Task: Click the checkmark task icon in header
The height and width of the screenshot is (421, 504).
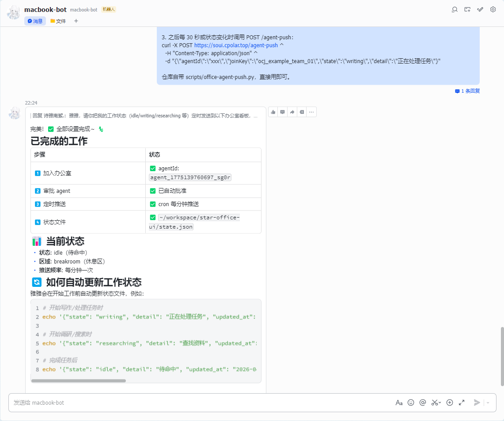Action: click(480, 9)
